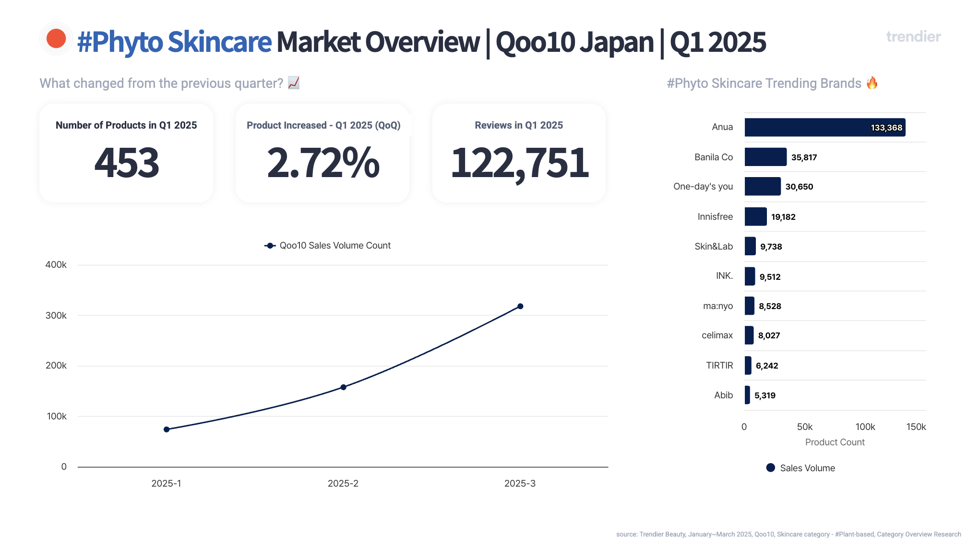Click the 30,650 value label
This screenshot has height=549, width=980.
(799, 187)
